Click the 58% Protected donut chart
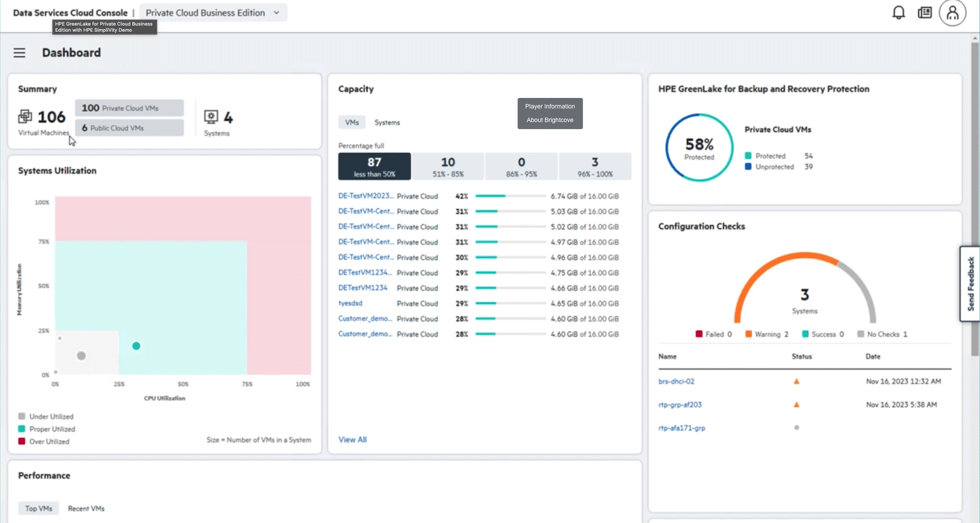The width and height of the screenshot is (980, 523). coord(699,148)
